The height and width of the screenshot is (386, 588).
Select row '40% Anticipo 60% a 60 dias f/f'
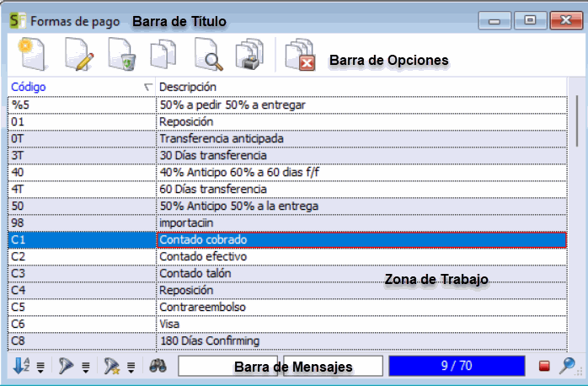coord(287,173)
